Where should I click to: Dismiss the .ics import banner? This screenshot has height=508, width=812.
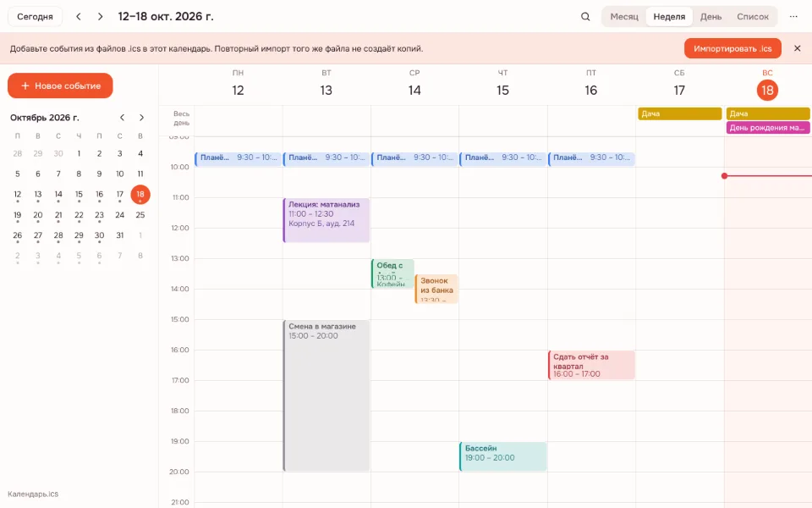pyautogui.click(x=798, y=48)
